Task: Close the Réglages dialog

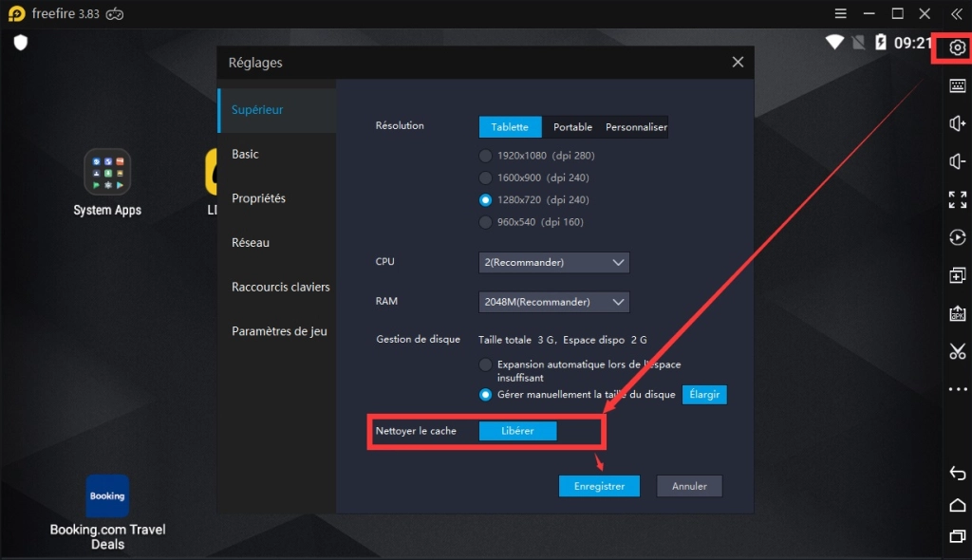Action: pyautogui.click(x=738, y=62)
